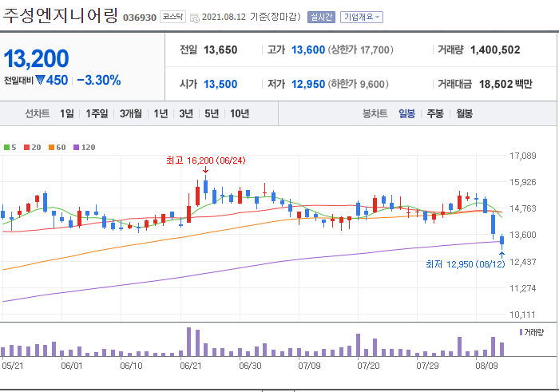Click the current price 13,200
Image resolution: width=559 pixels, height=392 pixels.
coord(36,58)
